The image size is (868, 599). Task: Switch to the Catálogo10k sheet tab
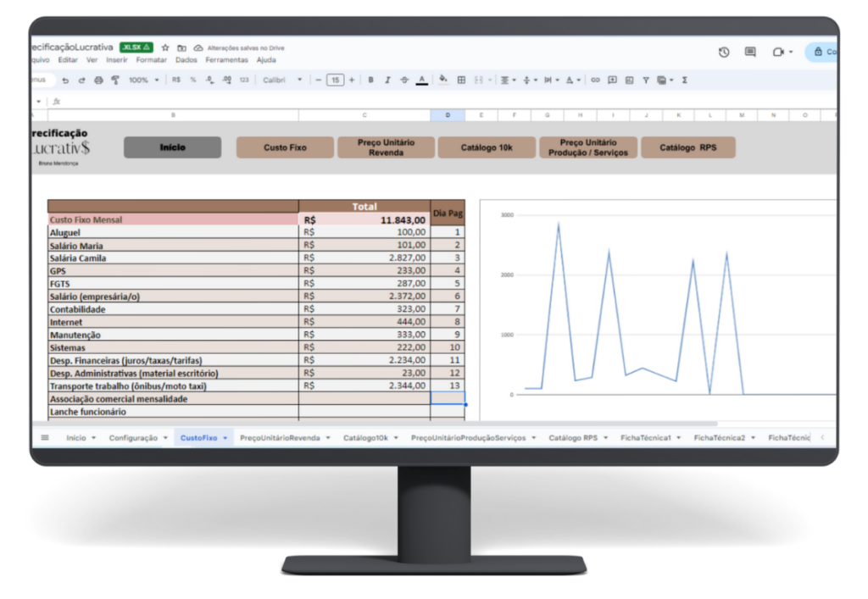[366, 437]
